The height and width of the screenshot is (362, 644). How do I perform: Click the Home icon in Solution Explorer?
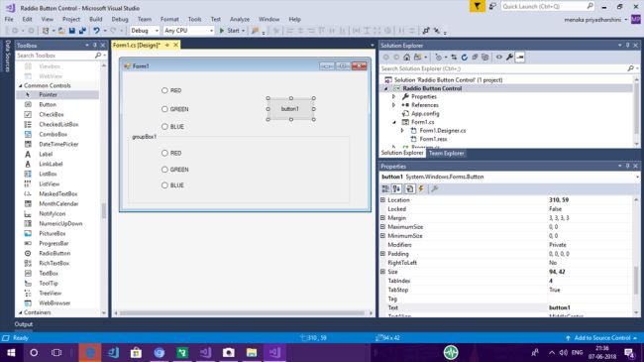click(406, 58)
